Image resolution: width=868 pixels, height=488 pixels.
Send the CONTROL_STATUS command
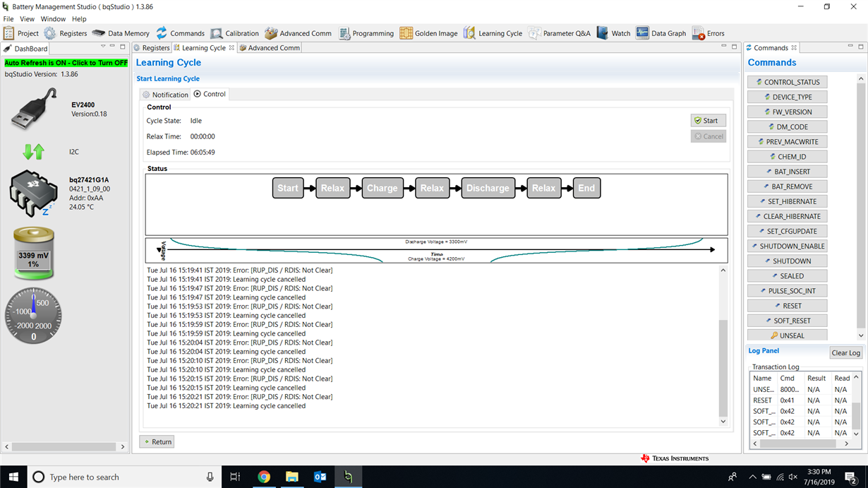click(x=788, y=82)
